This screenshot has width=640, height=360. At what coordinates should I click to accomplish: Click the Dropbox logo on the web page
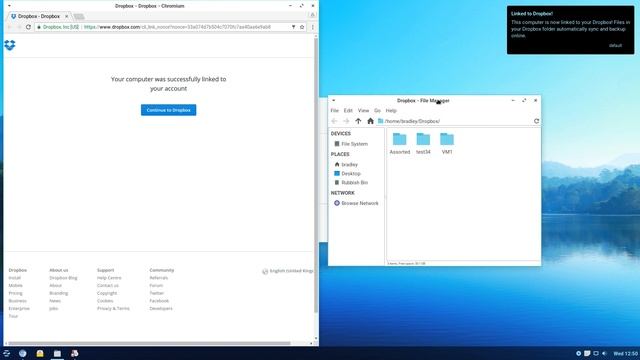point(10,45)
